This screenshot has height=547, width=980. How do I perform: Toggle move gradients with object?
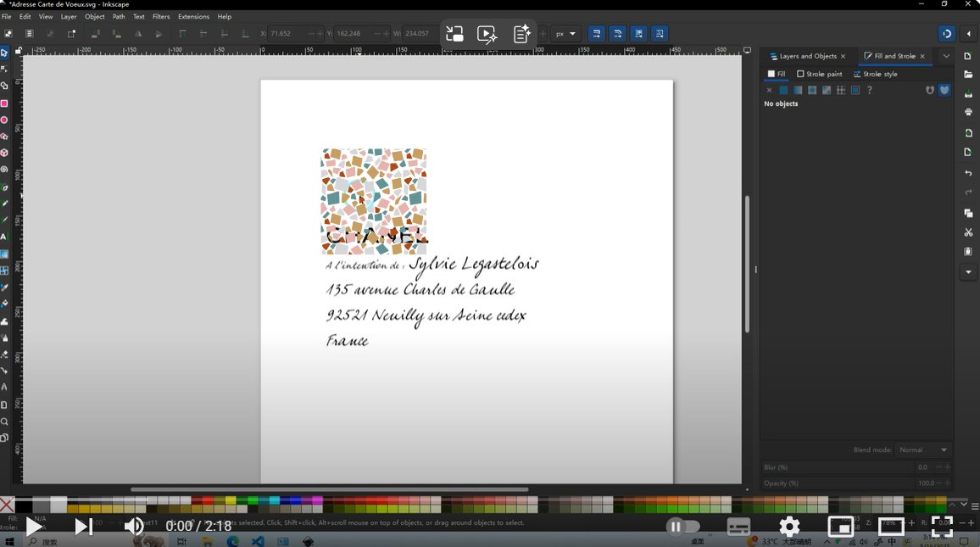coord(638,34)
